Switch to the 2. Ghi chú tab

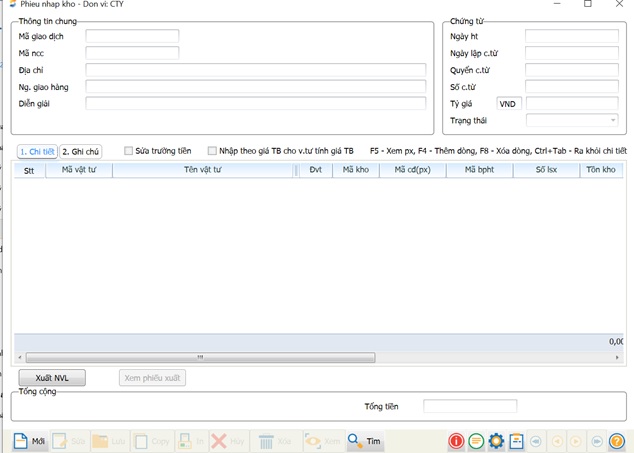[x=81, y=152]
